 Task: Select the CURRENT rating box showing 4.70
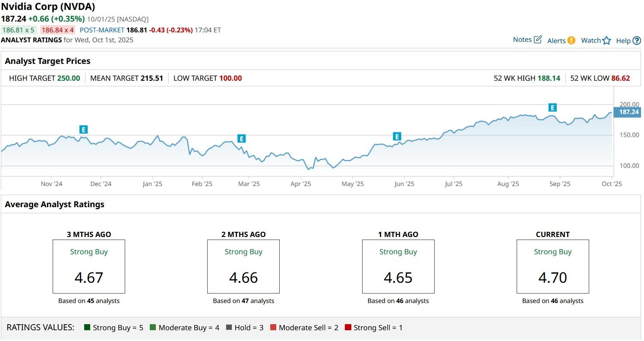552,266
